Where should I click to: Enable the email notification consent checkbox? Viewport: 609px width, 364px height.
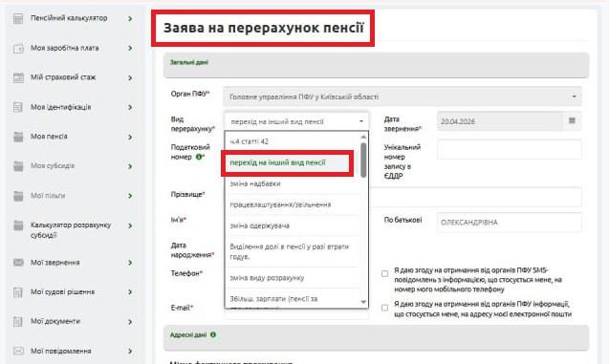[384, 308]
